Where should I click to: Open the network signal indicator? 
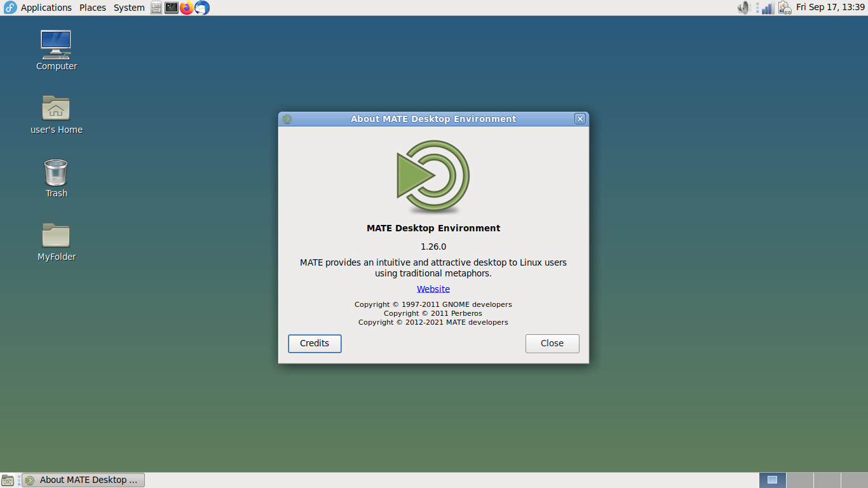(x=768, y=8)
